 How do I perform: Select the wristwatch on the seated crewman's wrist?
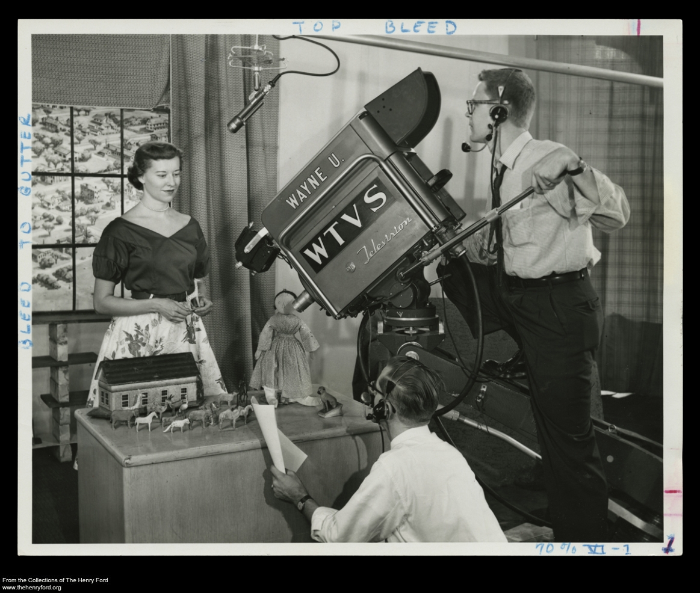[303, 501]
